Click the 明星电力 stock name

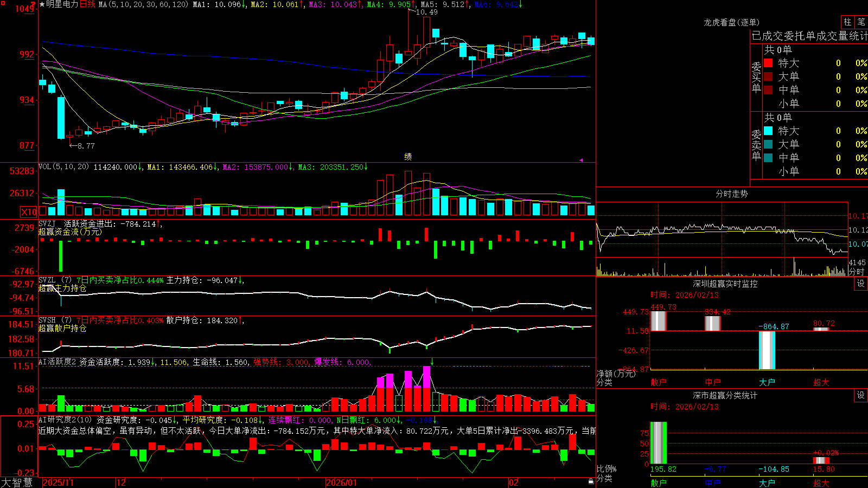[62, 4]
